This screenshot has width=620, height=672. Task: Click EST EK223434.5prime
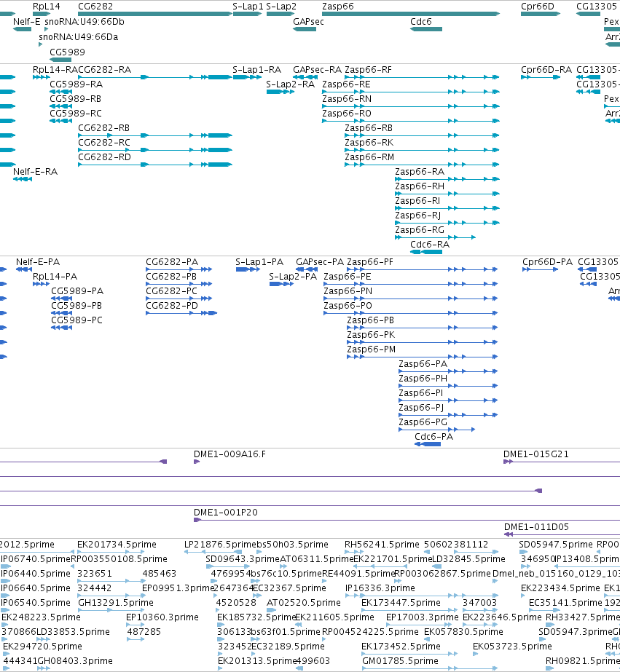pyautogui.click(x=560, y=588)
